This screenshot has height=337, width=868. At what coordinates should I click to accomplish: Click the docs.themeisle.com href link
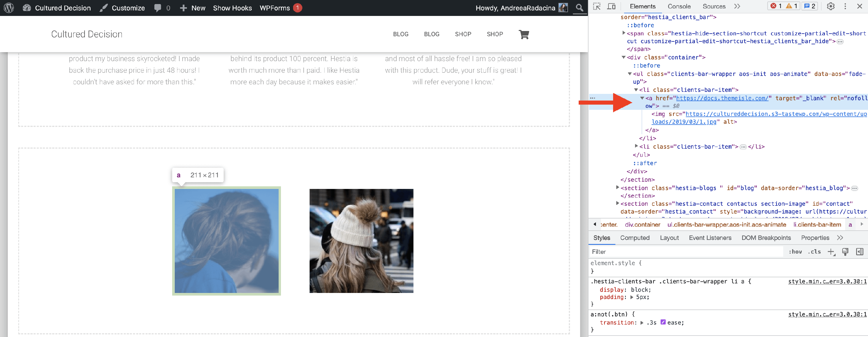[722, 98]
